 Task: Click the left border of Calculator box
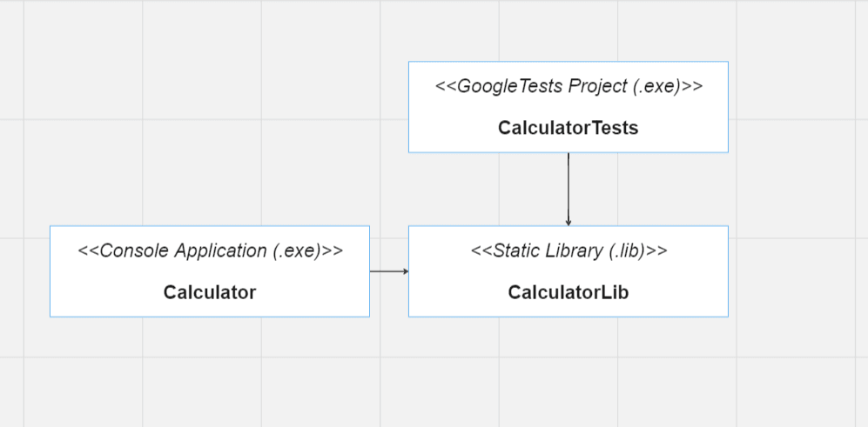point(50,271)
